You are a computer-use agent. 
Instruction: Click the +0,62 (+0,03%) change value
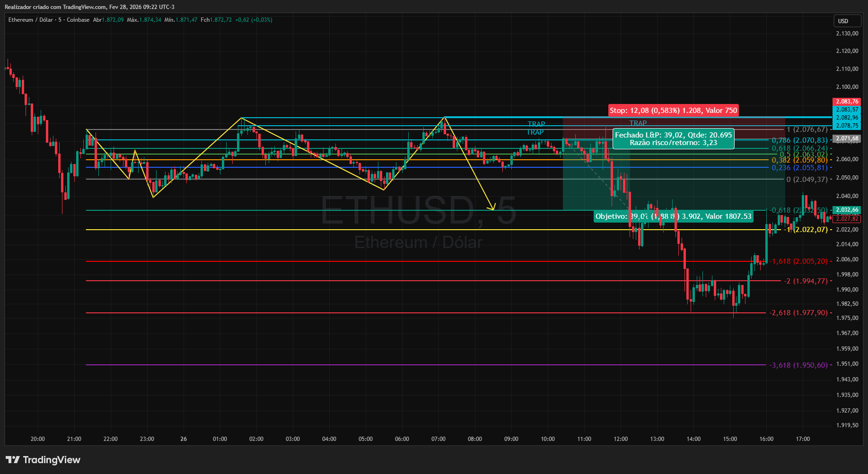[x=254, y=20]
